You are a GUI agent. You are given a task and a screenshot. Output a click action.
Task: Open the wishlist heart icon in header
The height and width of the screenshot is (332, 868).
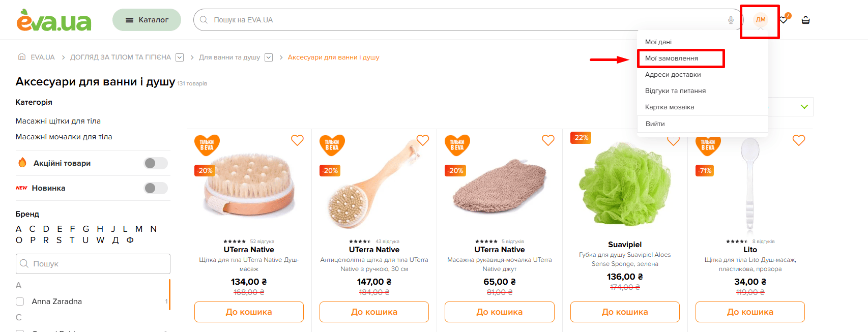(784, 20)
